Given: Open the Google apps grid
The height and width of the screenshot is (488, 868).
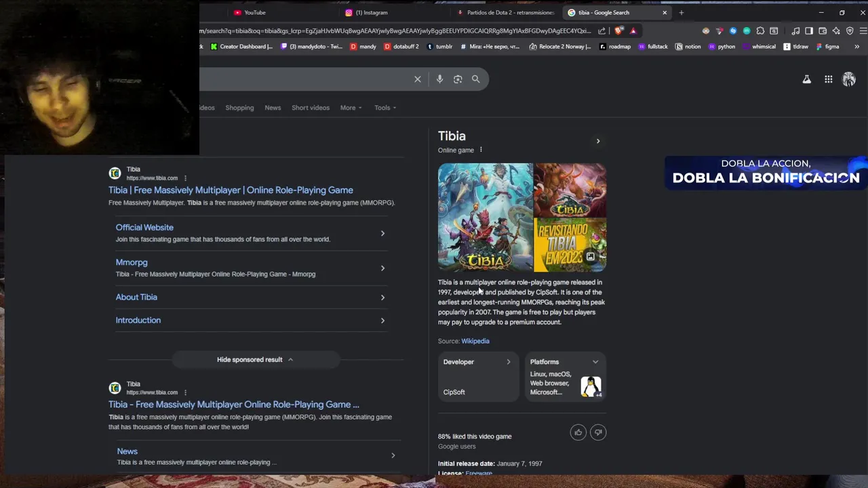Looking at the screenshot, I should coord(829,79).
